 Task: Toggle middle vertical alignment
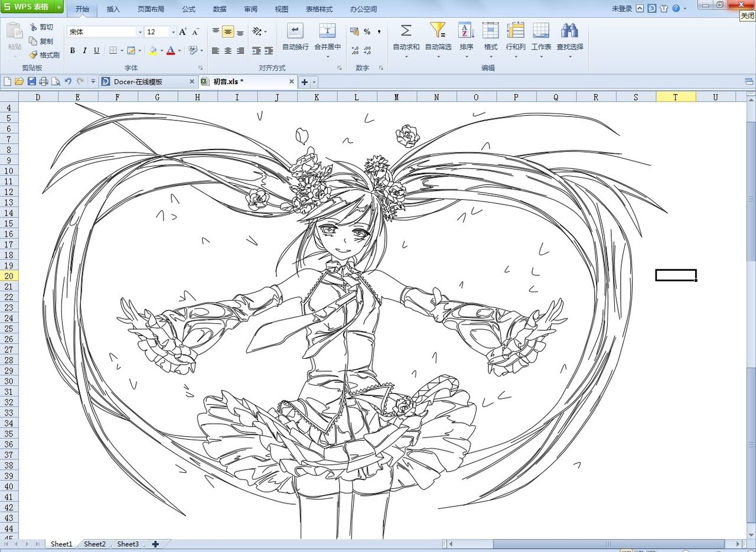pos(228,31)
